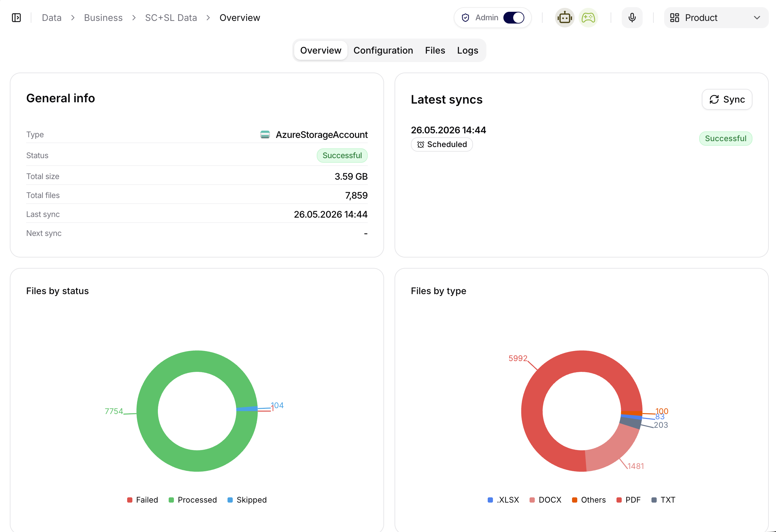Go to SC+SL Data breadcrumb
Screen dimensions: 776x532
(x=171, y=18)
